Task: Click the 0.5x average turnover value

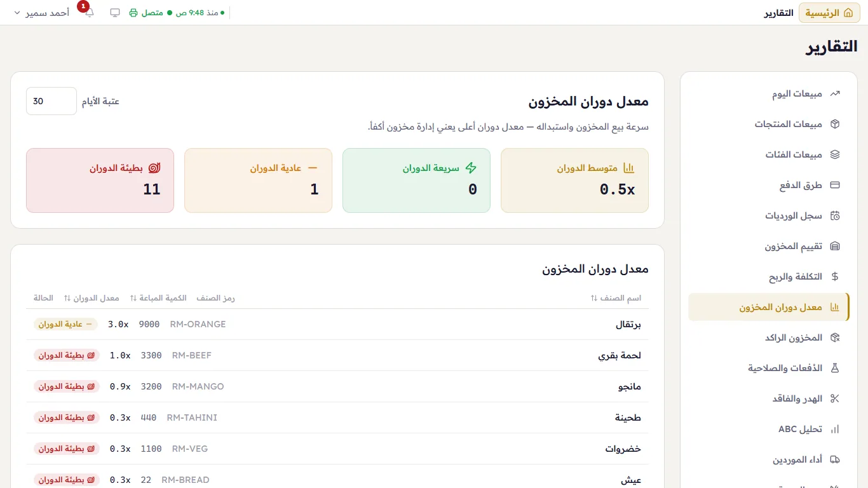Action: pos(617,189)
